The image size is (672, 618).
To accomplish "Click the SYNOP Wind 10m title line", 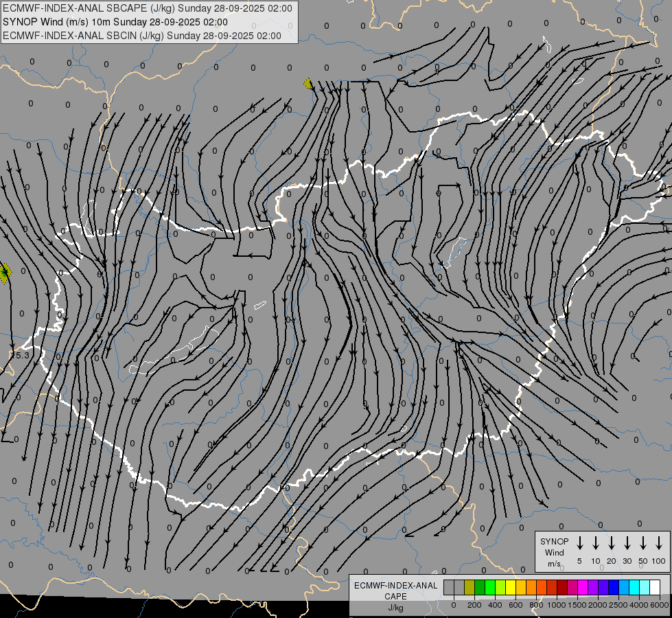I will point(115,22).
